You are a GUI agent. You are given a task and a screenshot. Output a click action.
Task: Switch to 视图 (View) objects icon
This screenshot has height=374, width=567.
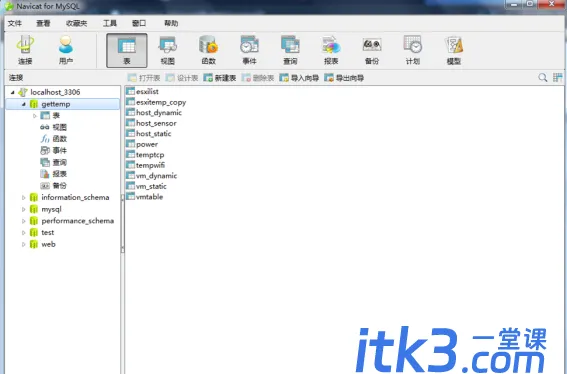pyautogui.click(x=167, y=50)
